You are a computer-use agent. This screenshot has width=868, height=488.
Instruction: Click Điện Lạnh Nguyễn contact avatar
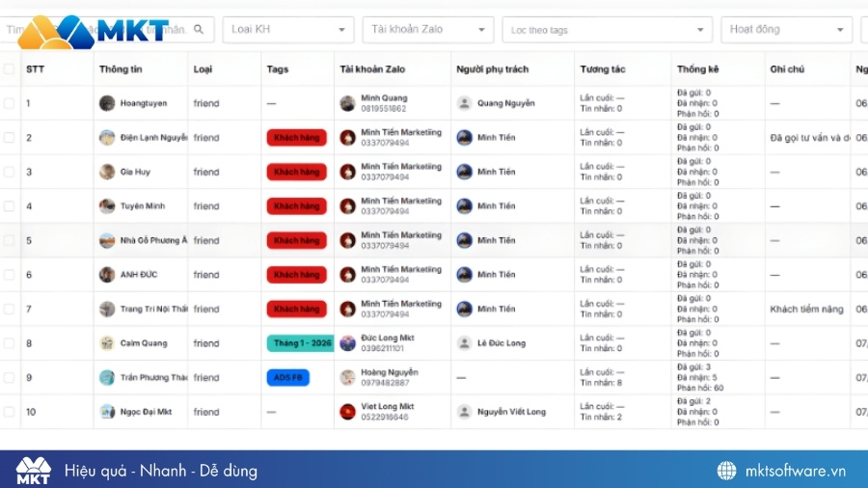click(107, 138)
